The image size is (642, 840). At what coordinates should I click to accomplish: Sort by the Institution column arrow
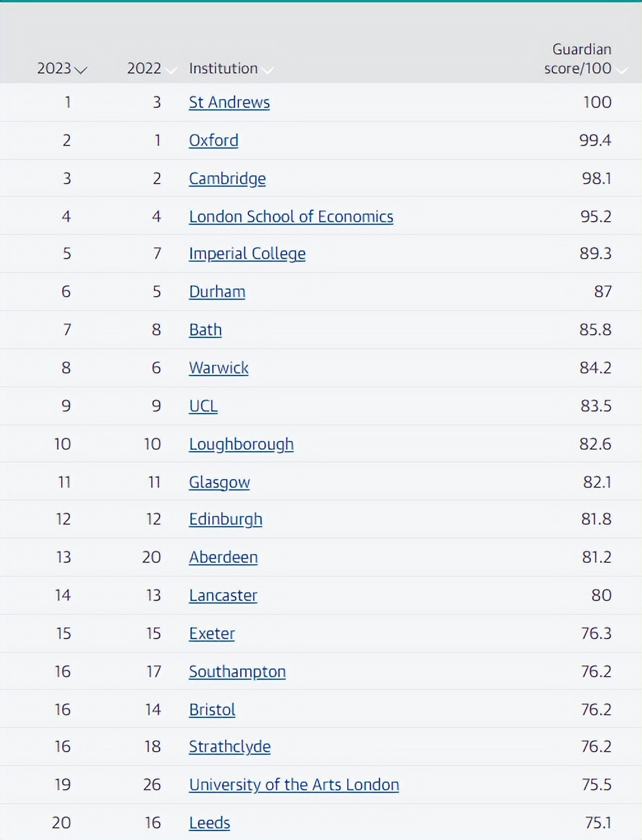coord(268,70)
